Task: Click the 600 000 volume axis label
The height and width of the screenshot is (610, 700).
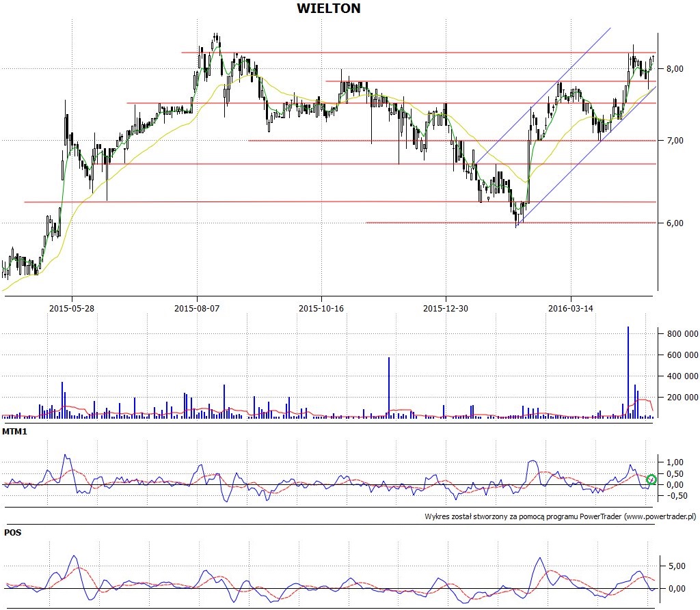Action: (x=683, y=355)
